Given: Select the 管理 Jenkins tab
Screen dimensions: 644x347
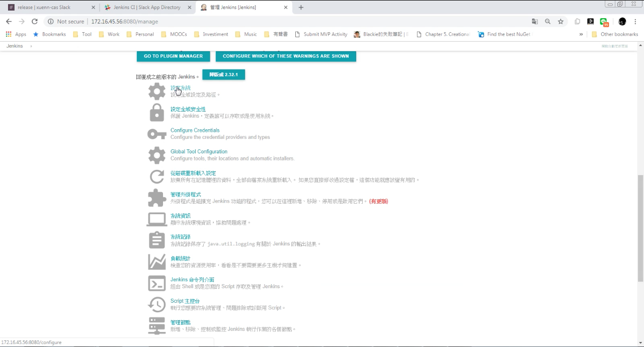Looking at the screenshot, I should point(243,8).
